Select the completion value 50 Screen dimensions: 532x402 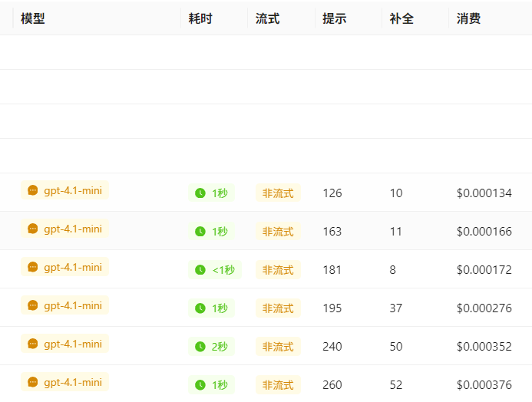pos(396,347)
